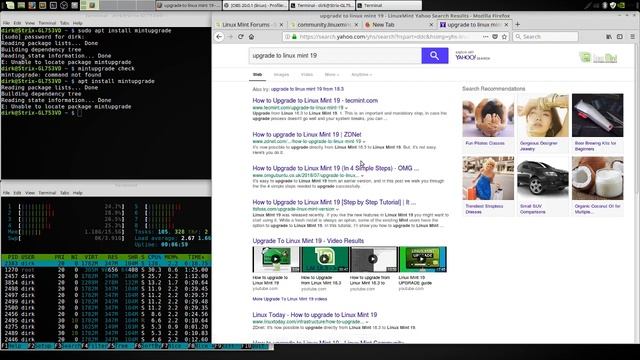Play the How to Upgrade from Linux Mint 18.3 video
This screenshot has width=640, height=360.
tap(324, 259)
